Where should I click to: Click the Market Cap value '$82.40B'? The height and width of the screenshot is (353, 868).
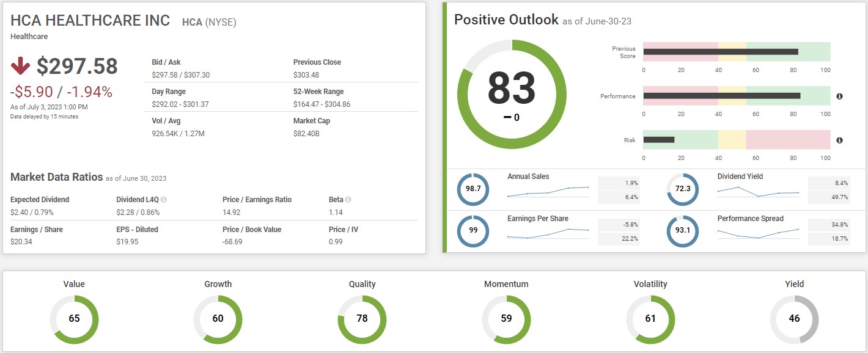click(x=306, y=133)
